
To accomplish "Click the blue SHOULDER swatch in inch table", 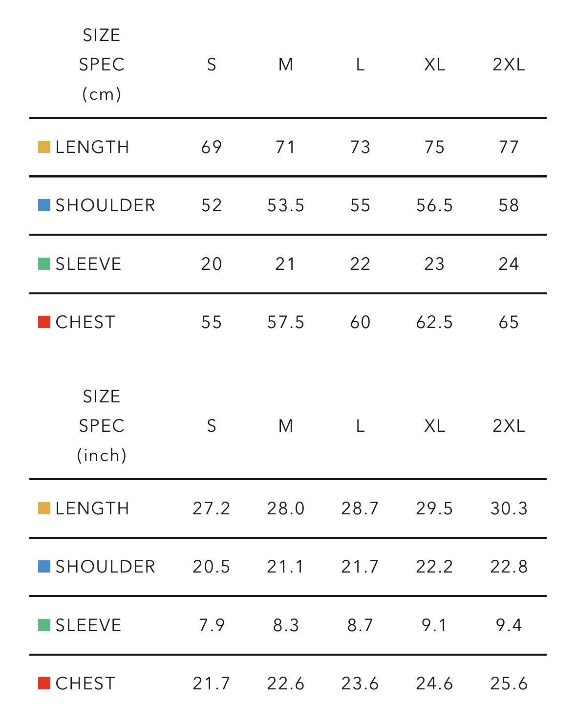I will 44,567.
